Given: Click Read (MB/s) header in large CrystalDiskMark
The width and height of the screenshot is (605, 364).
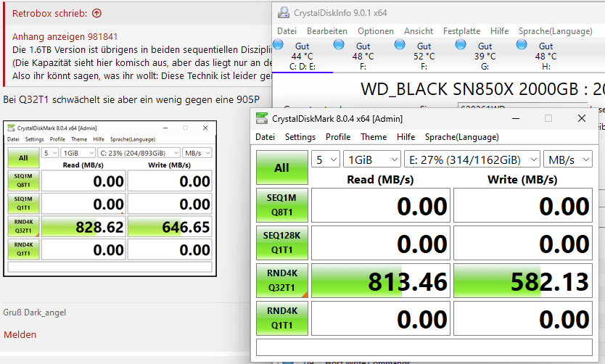Looking at the screenshot, I should point(380,179).
